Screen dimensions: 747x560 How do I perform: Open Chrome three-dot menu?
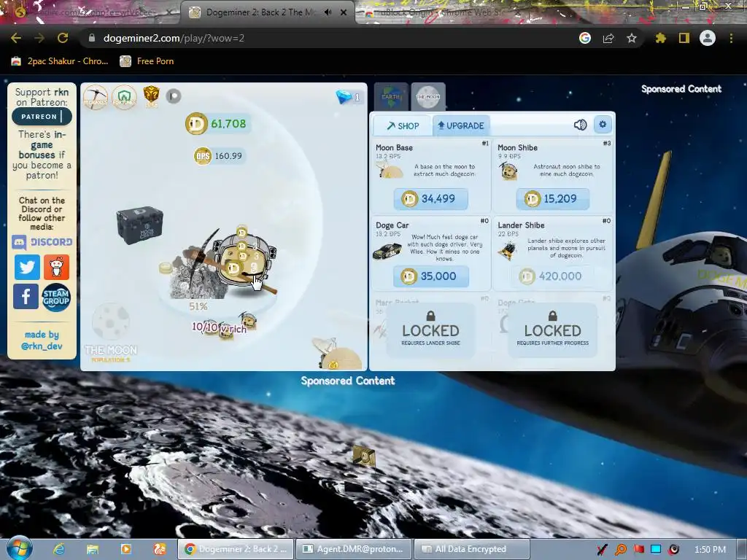click(x=731, y=38)
